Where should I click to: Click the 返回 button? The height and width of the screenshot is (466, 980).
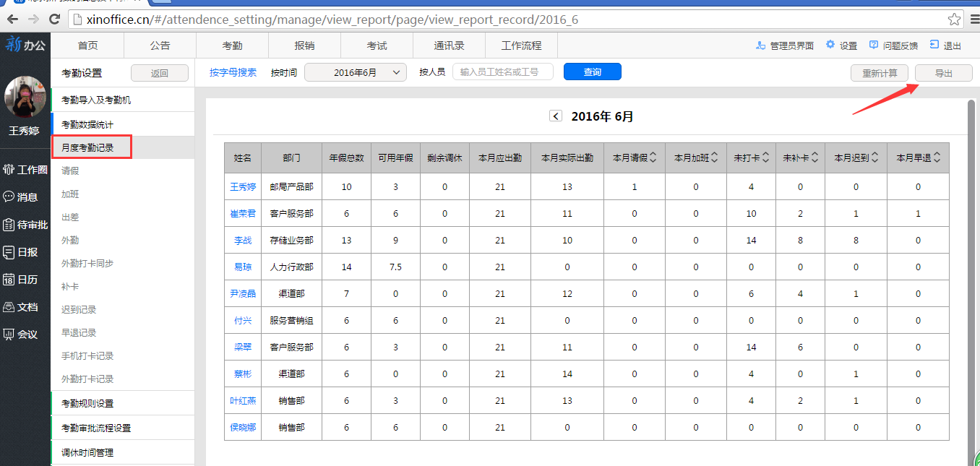point(159,73)
